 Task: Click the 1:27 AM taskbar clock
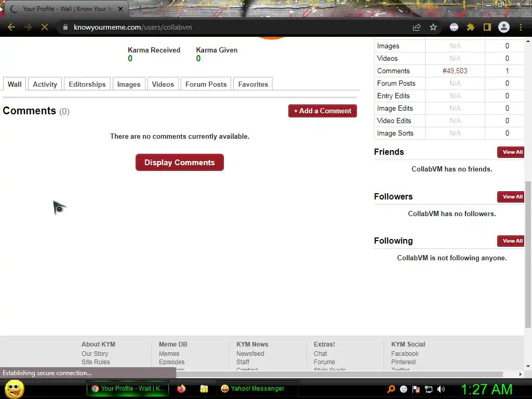click(x=486, y=389)
